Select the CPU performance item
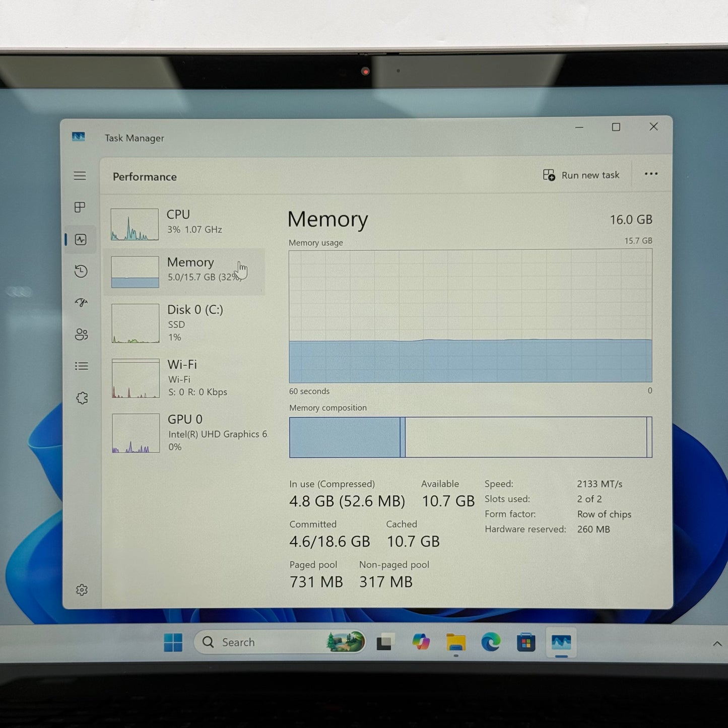 click(184, 224)
